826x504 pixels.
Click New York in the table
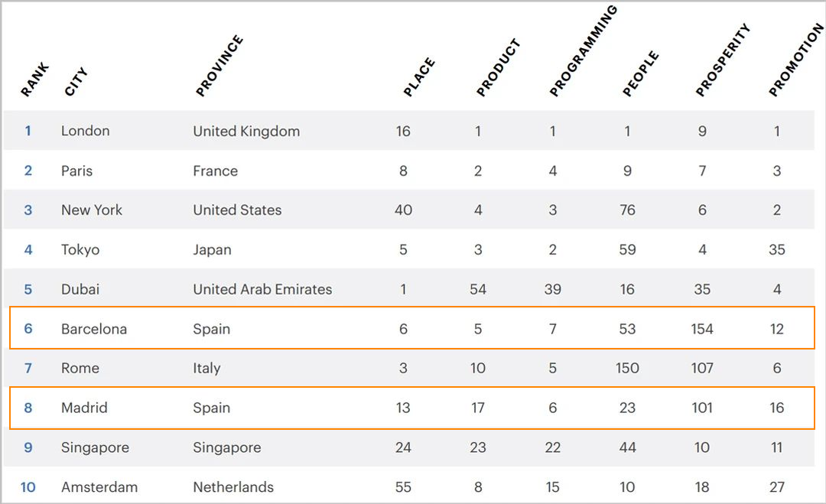pos(92,210)
